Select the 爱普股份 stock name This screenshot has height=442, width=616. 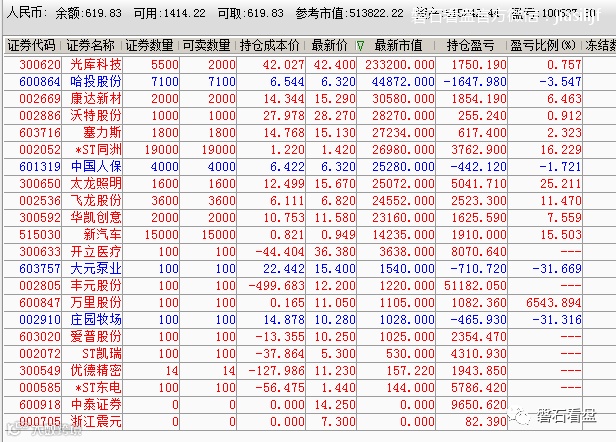pos(96,337)
